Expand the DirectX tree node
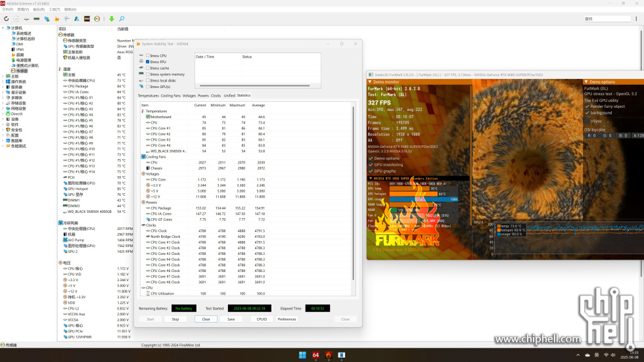This screenshot has width=644, height=362. pyautogui.click(x=3, y=114)
